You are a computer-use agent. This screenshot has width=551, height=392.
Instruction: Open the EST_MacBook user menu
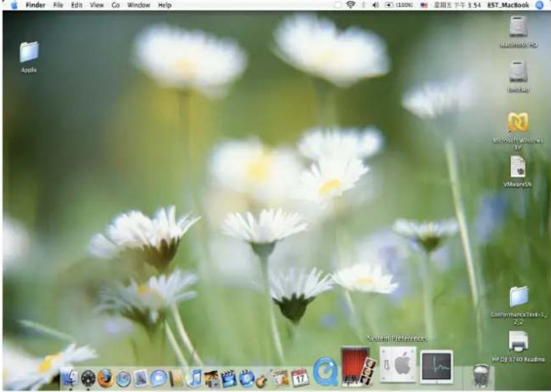pyautogui.click(x=508, y=5)
